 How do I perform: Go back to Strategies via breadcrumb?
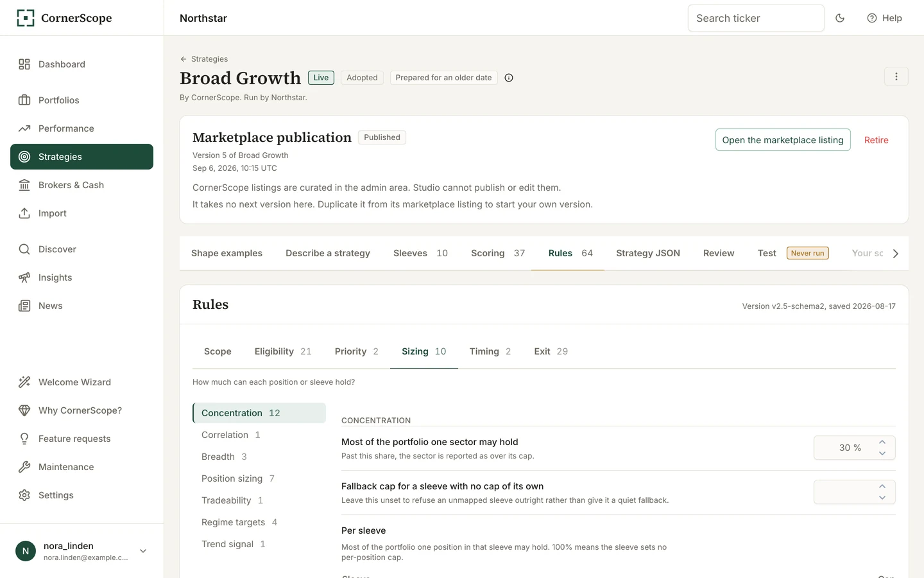pyautogui.click(x=204, y=59)
